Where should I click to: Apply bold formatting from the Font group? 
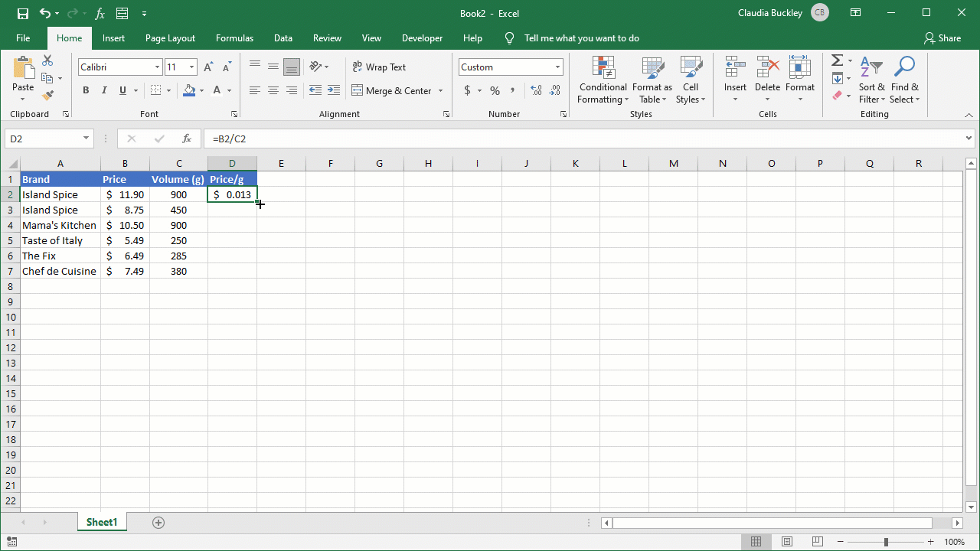86,90
